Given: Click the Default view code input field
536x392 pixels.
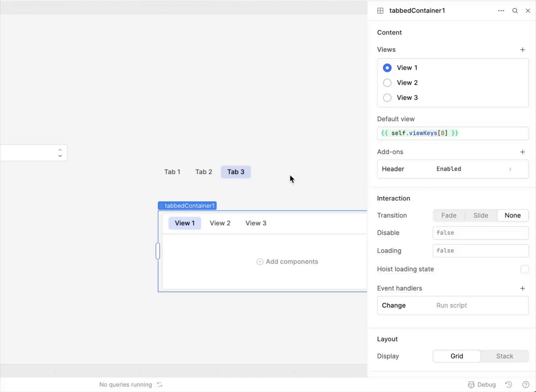Looking at the screenshot, I should pos(453,133).
